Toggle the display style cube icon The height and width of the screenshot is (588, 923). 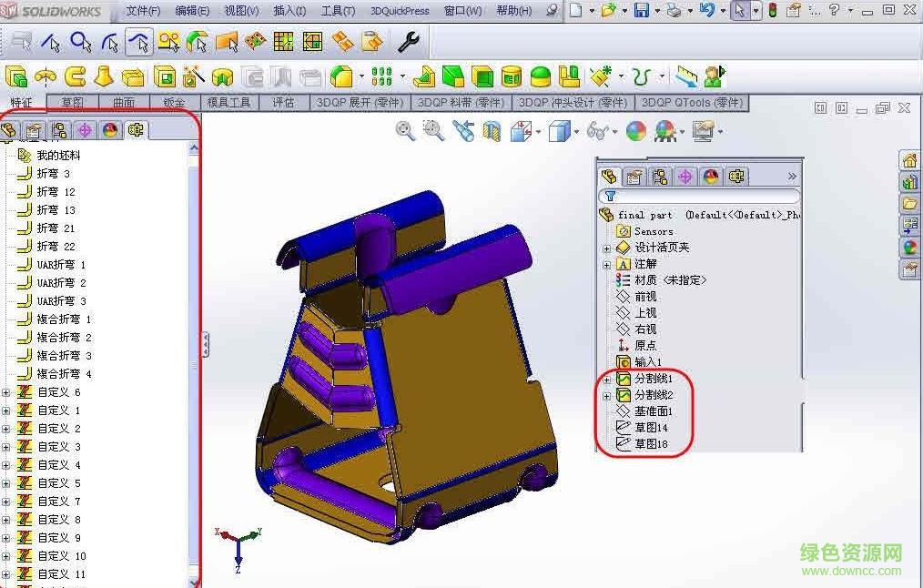558,130
